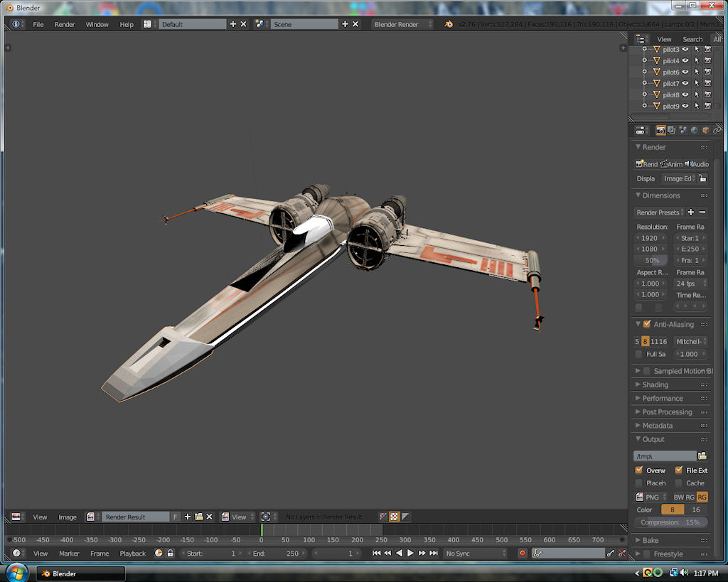Click the timeline range lock icon
Viewport: 728px width, 582px height.
(x=171, y=554)
